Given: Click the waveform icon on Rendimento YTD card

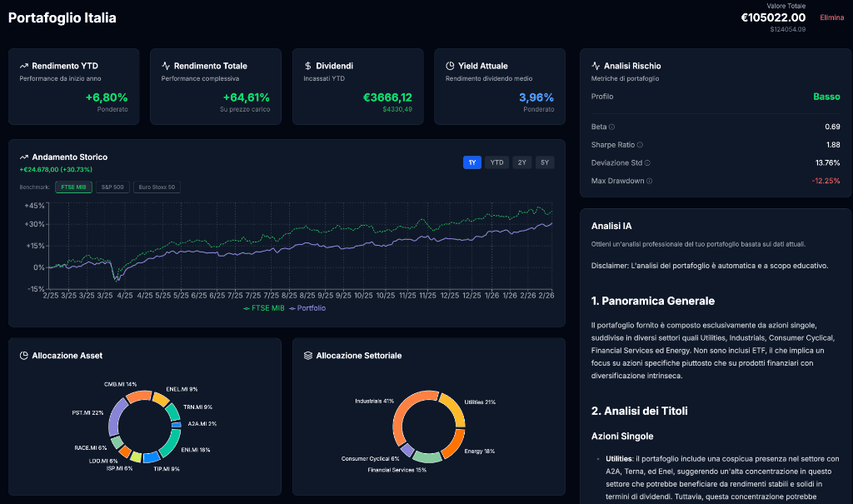Looking at the screenshot, I should (x=23, y=65).
